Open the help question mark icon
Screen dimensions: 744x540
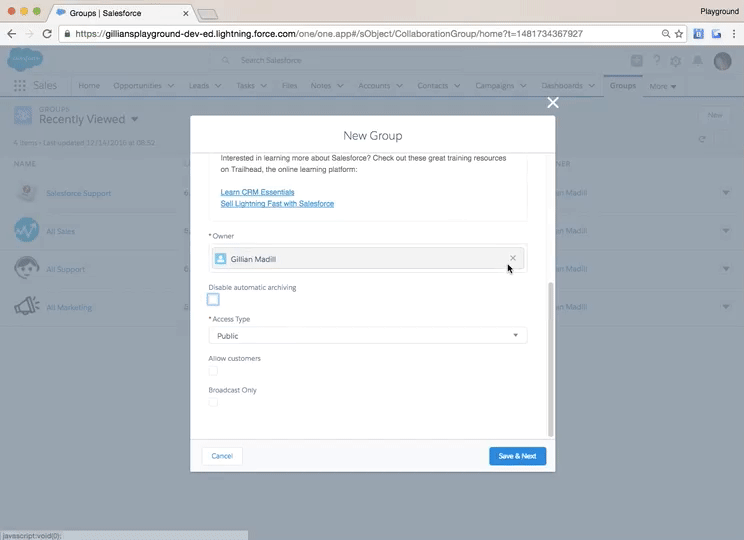[657, 60]
